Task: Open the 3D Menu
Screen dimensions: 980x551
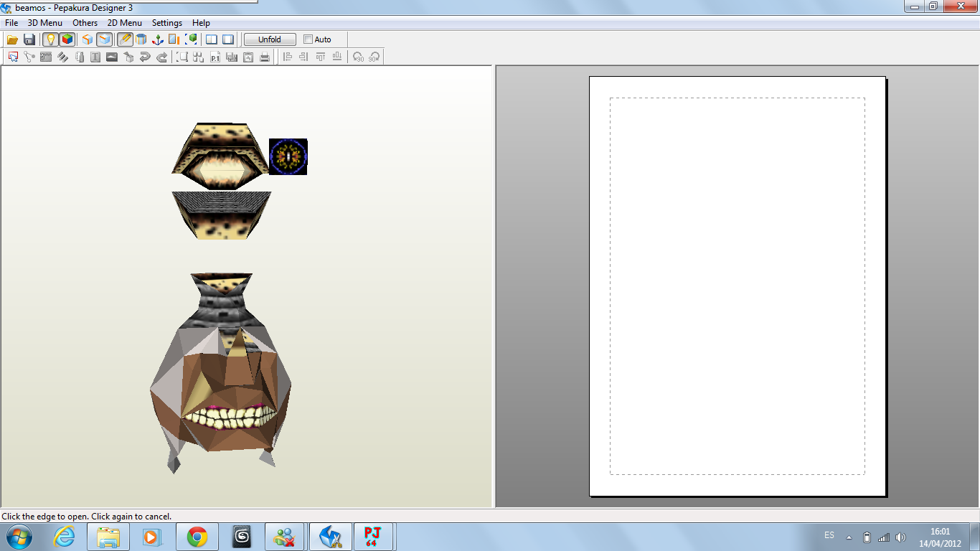Action: point(45,23)
